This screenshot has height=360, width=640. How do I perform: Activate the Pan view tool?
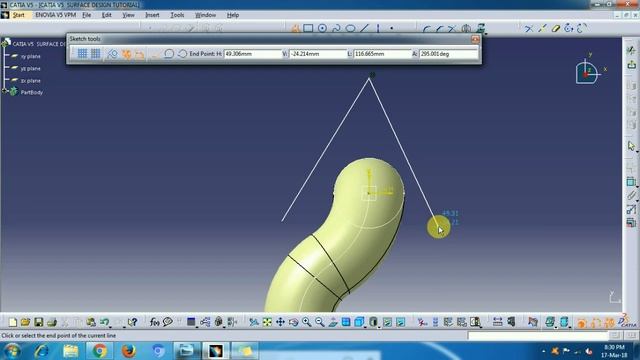click(280, 322)
